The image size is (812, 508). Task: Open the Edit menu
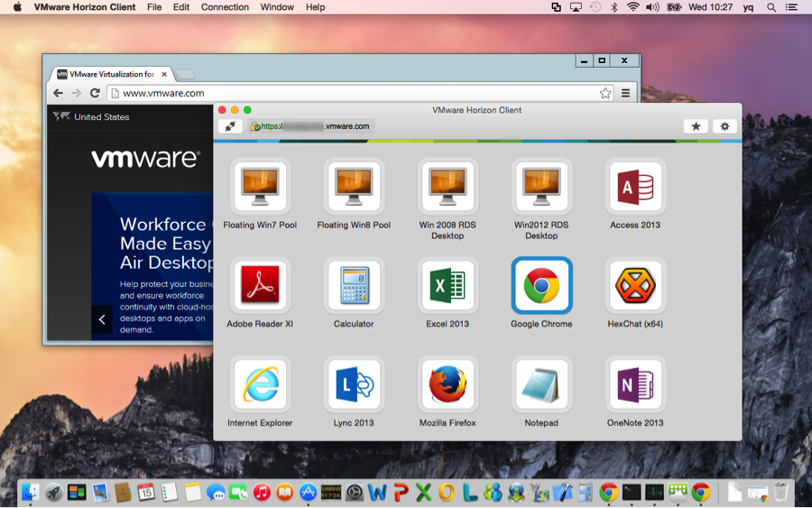[x=181, y=7]
